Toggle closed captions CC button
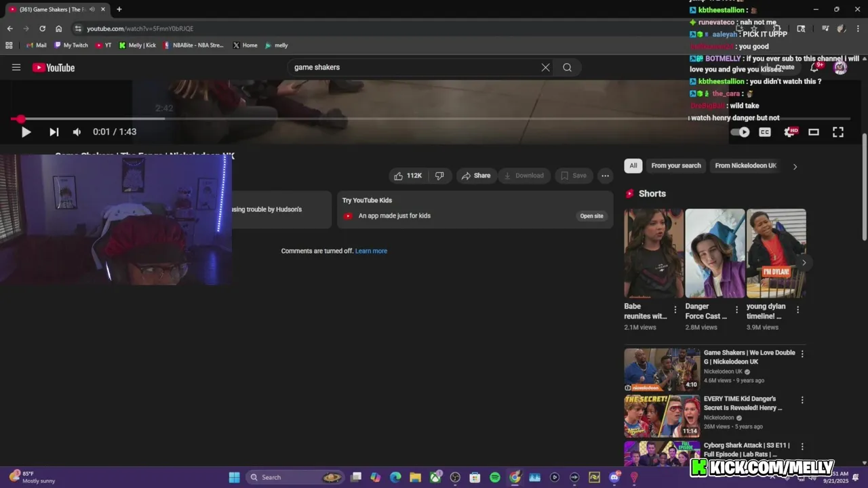The height and width of the screenshot is (488, 868). click(x=765, y=132)
